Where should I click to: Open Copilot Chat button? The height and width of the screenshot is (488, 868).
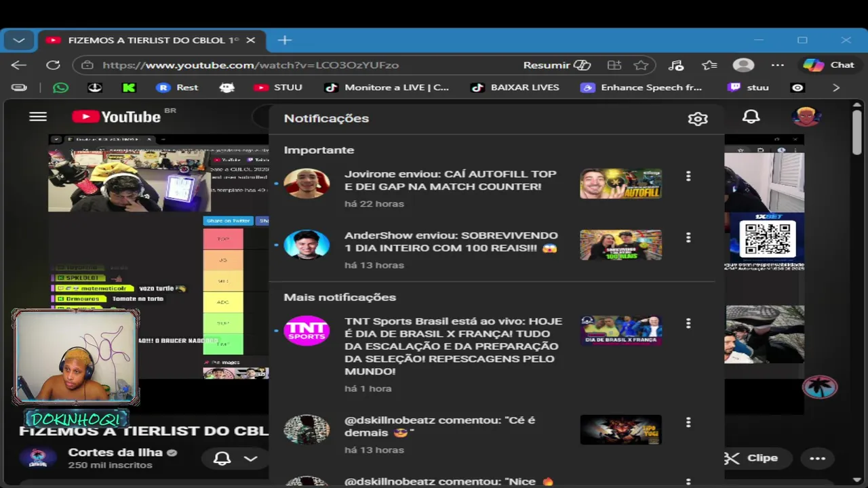pos(829,65)
